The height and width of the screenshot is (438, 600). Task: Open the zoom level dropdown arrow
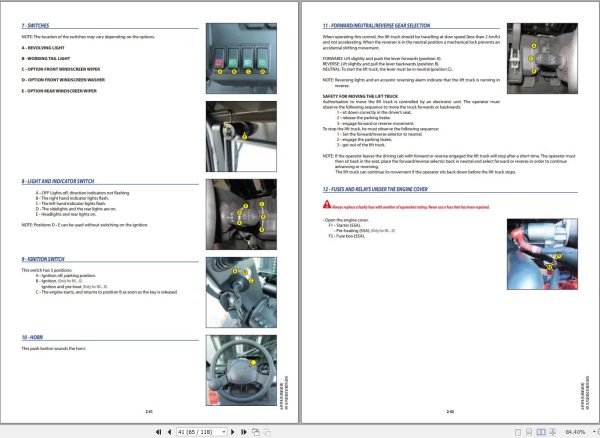pos(593,432)
